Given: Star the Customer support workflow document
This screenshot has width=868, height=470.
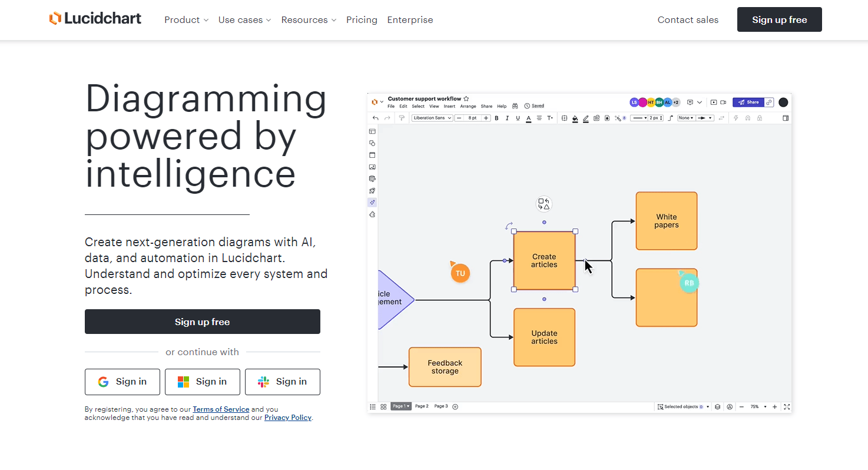Looking at the screenshot, I should pos(466,99).
